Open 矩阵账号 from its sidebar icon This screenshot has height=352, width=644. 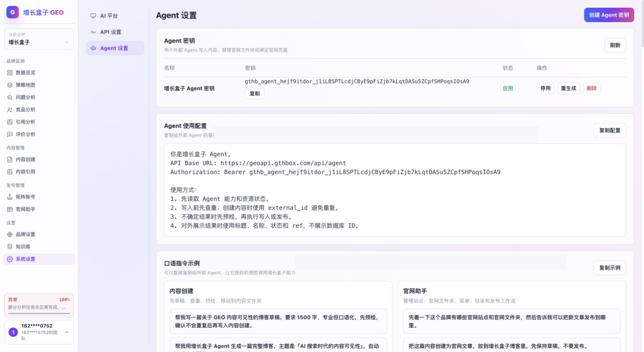click(10, 197)
